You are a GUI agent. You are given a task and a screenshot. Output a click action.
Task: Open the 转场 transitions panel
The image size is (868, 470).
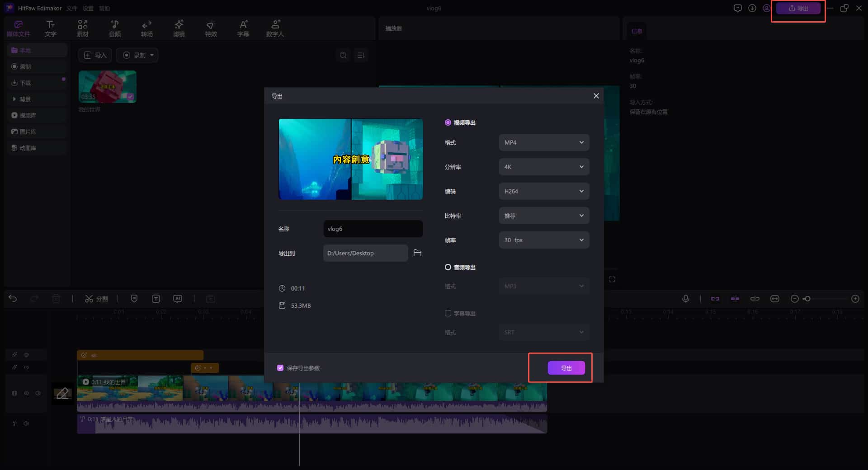point(146,28)
